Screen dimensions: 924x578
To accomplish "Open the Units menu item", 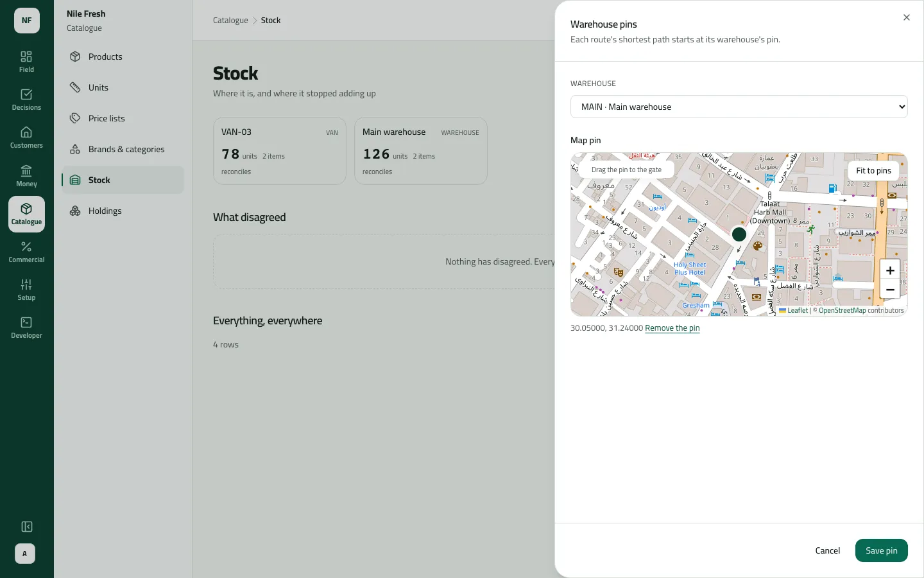I will coord(123,87).
